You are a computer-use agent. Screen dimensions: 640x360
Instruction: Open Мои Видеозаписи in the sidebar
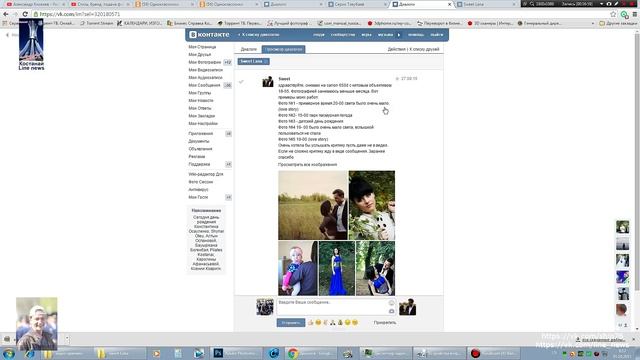(205, 70)
